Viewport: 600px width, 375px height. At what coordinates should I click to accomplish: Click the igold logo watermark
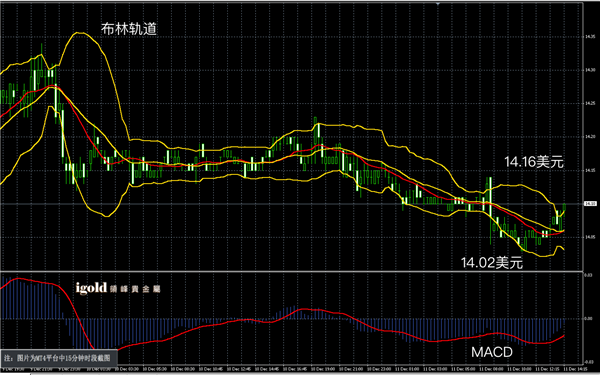118,288
